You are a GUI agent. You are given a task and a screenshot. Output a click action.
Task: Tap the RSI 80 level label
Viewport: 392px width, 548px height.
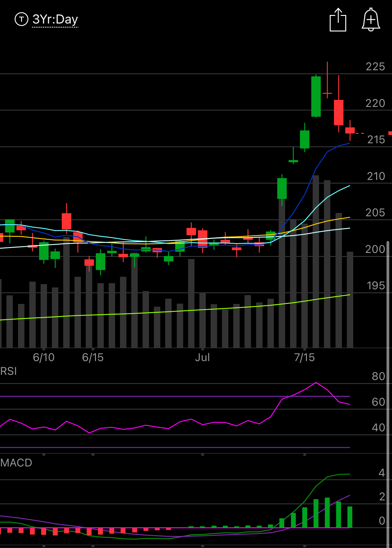tap(378, 376)
